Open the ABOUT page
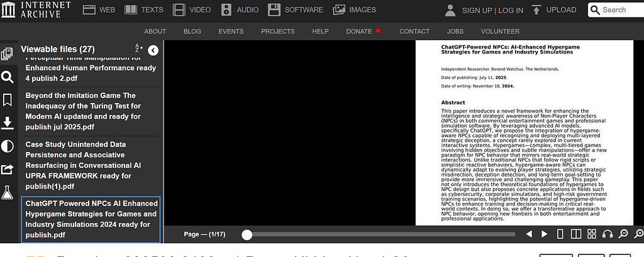The width and height of the screenshot is (644, 257). tap(155, 31)
